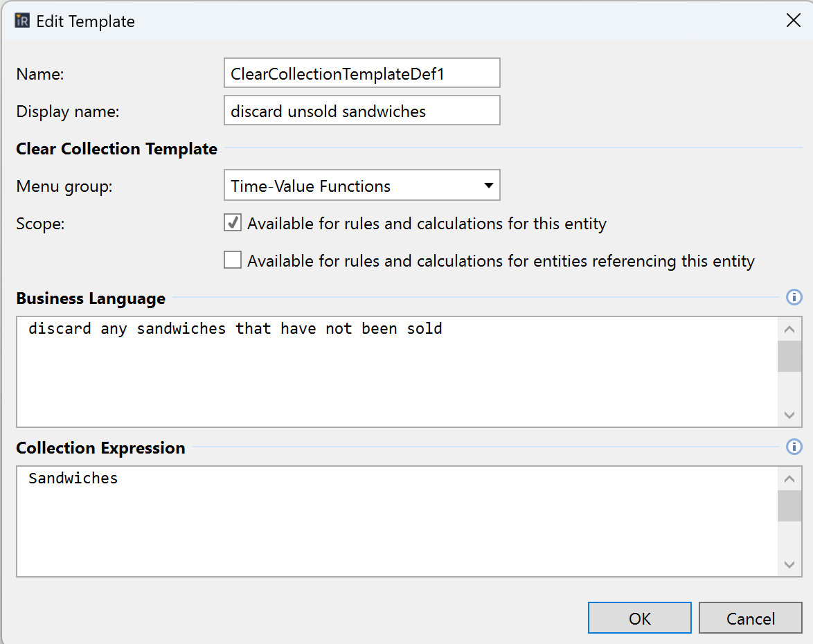The image size is (813, 644).
Task: Click Collection Expression scrollbar up arrow
Action: (x=789, y=478)
